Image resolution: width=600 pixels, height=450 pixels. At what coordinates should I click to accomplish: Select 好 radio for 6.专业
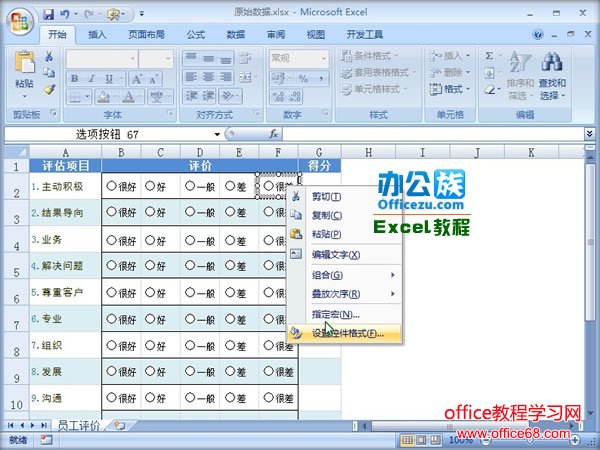pyautogui.click(x=150, y=318)
